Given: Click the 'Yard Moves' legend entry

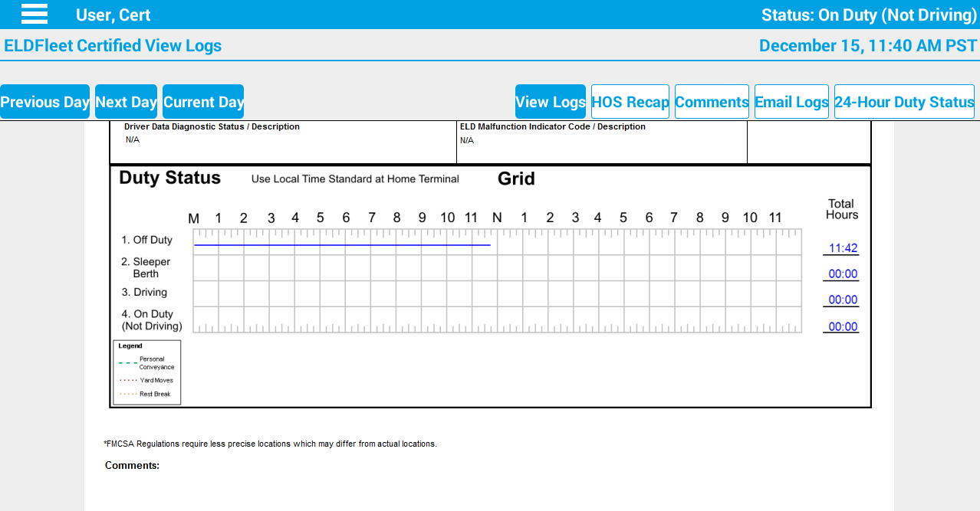Looking at the screenshot, I should tap(146, 380).
